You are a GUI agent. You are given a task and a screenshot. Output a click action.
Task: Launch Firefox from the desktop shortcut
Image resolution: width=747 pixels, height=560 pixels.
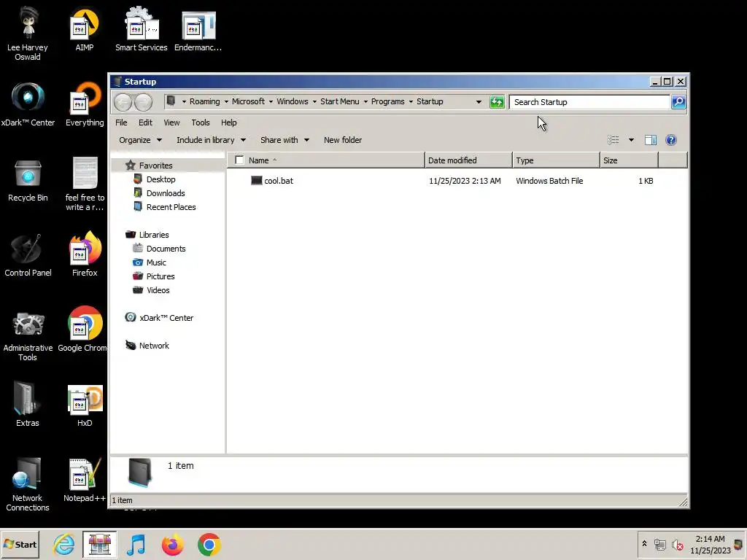pos(85,254)
